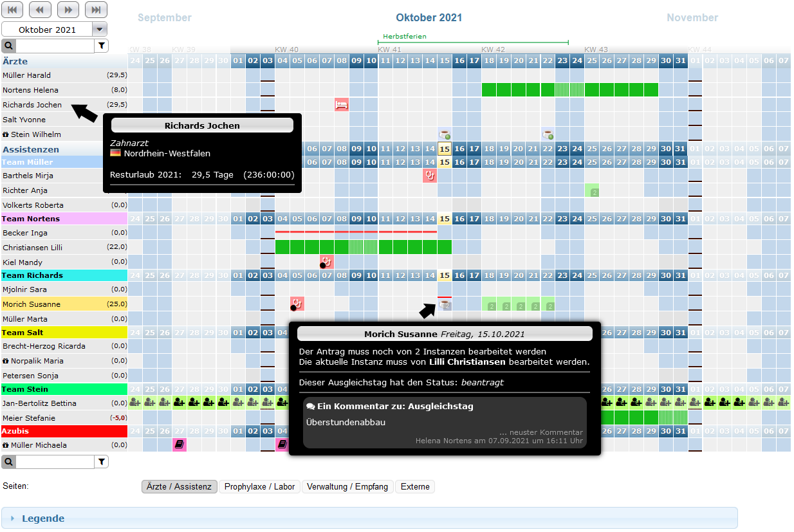Open the Oktober 2021 month dropdown
Viewport: 794px width, 532px height.
(100, 30)
